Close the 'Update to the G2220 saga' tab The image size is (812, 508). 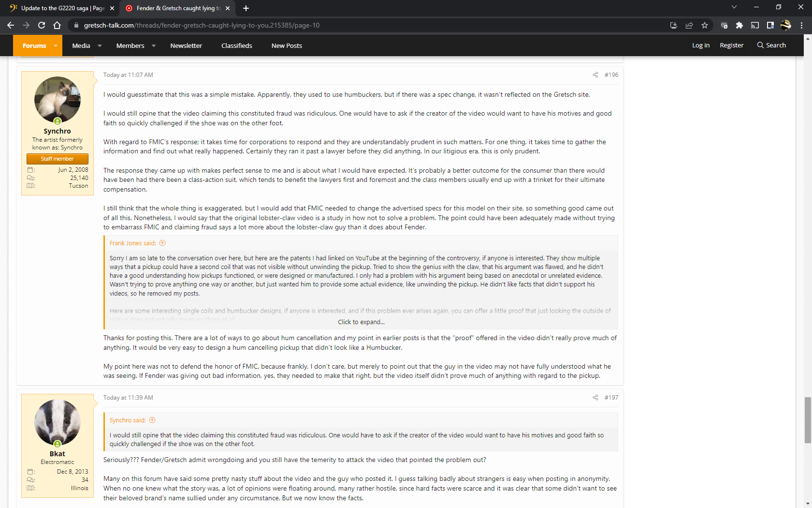click(x=112, y=8)
